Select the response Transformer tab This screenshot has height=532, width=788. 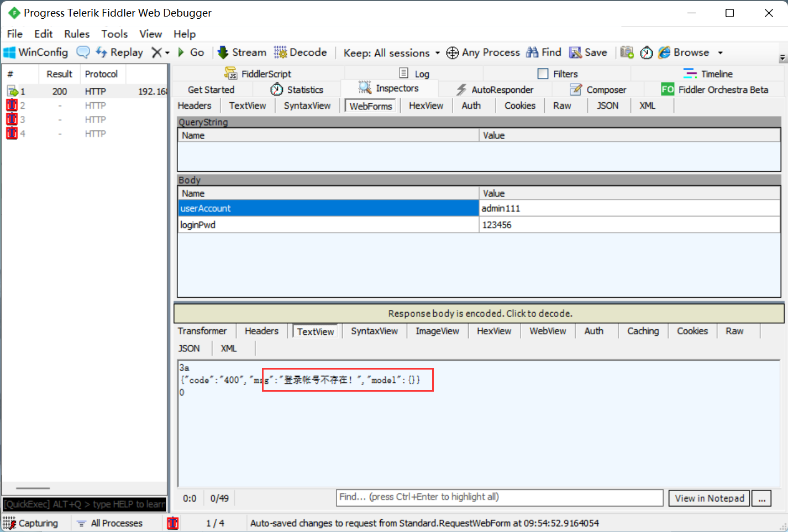tap(202, 331)
